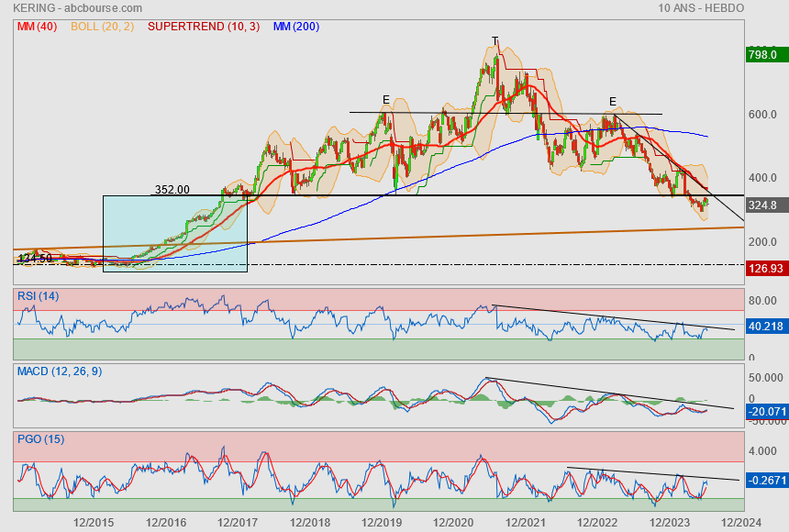
Task: Click the "KERING - abcbourse.com" chart title
Action: pyautogui.click(x=77, y=8)
